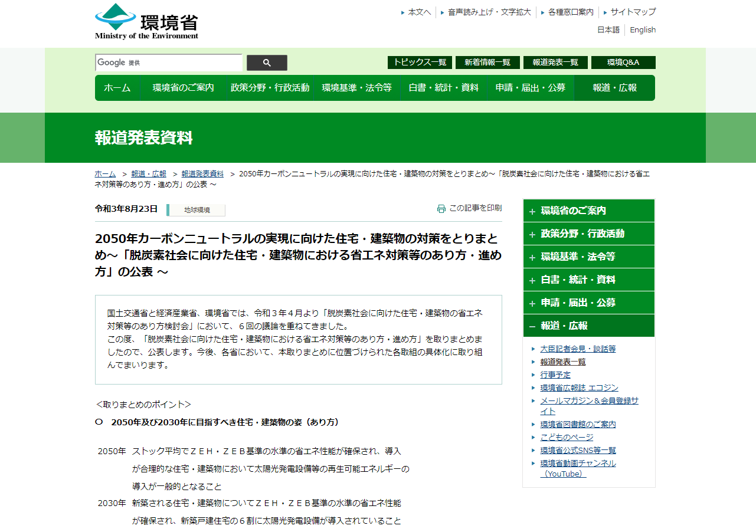Expand 環境基準・法令等 sidebar section

[588, 257]
